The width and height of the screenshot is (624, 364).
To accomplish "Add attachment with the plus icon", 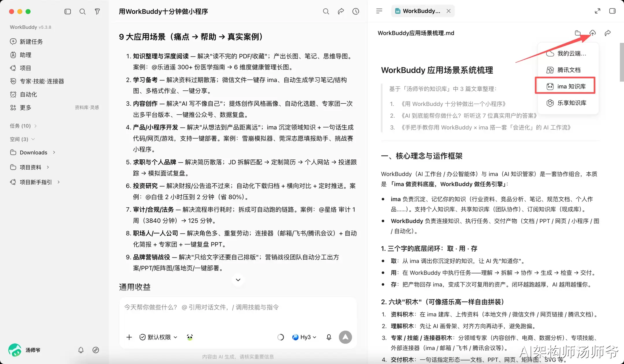I will click(x=129, y=337).
